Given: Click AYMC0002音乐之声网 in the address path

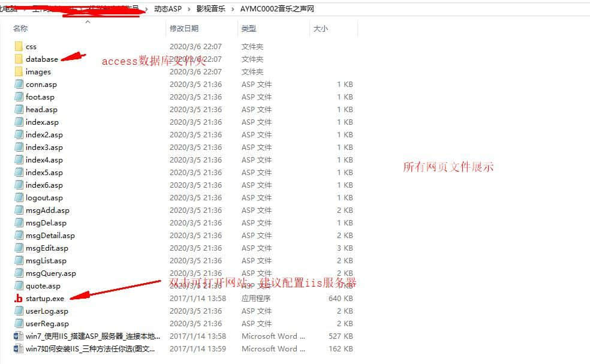Looking at the screenshot, I should coord(277,9).
